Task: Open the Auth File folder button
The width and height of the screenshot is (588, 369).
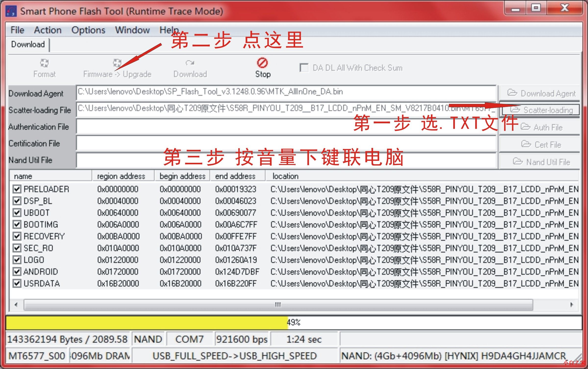Action: pos(540,127)
